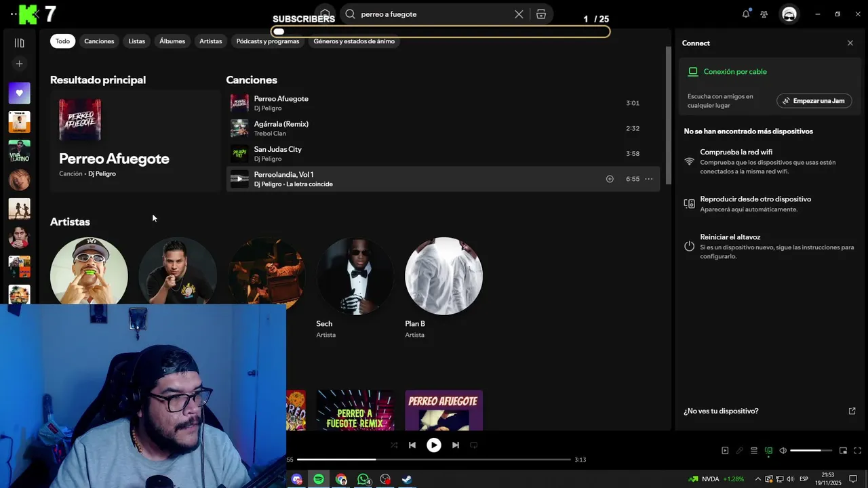
Task: Open the Browse icon beside the search bar
Action: [x=541, y=14]
